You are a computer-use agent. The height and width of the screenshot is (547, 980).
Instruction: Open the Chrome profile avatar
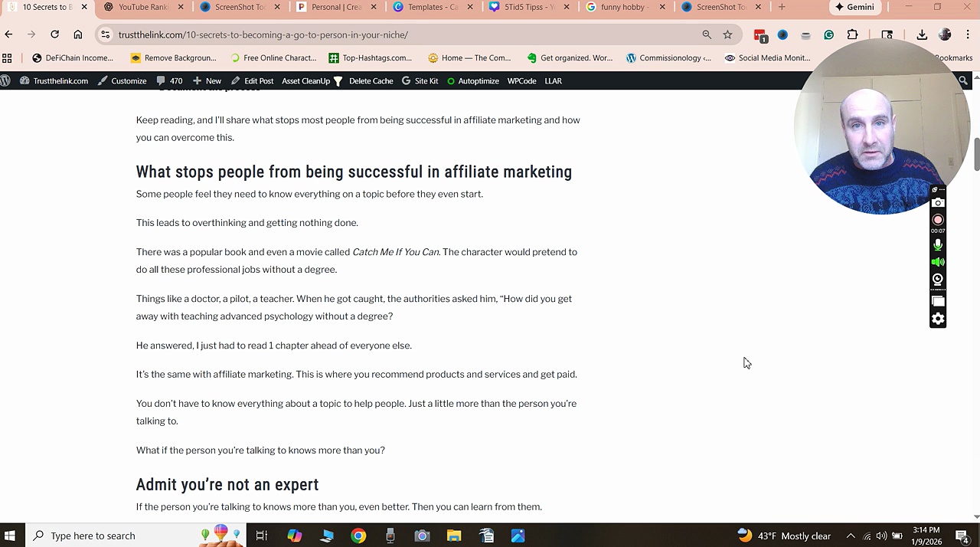click(945, 34)
